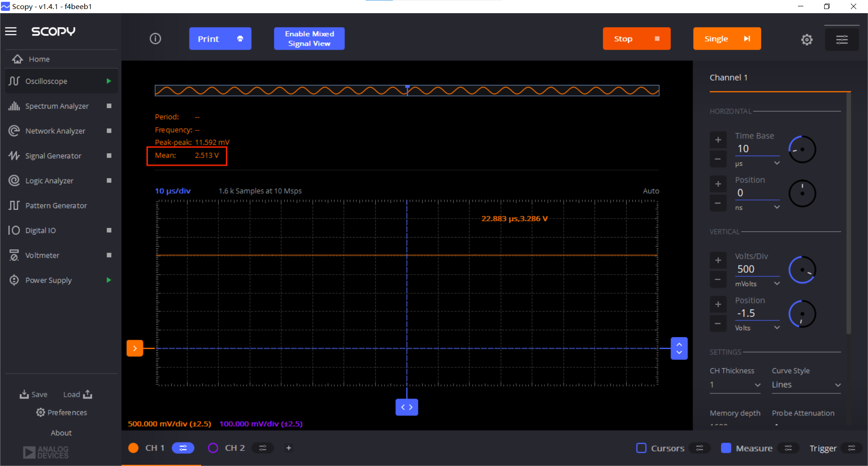Decrease Volts/Div with minus button

(x=718, y=279)
